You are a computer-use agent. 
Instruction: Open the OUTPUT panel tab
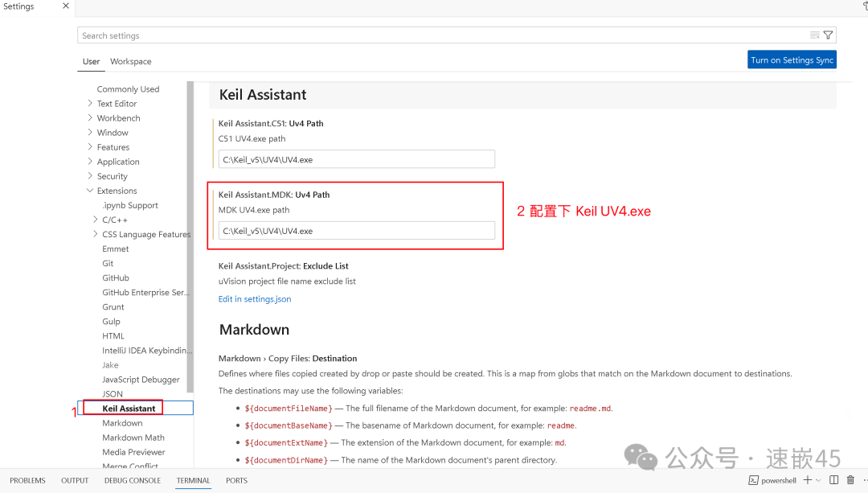pyautogui.click(x=75, y=481)
